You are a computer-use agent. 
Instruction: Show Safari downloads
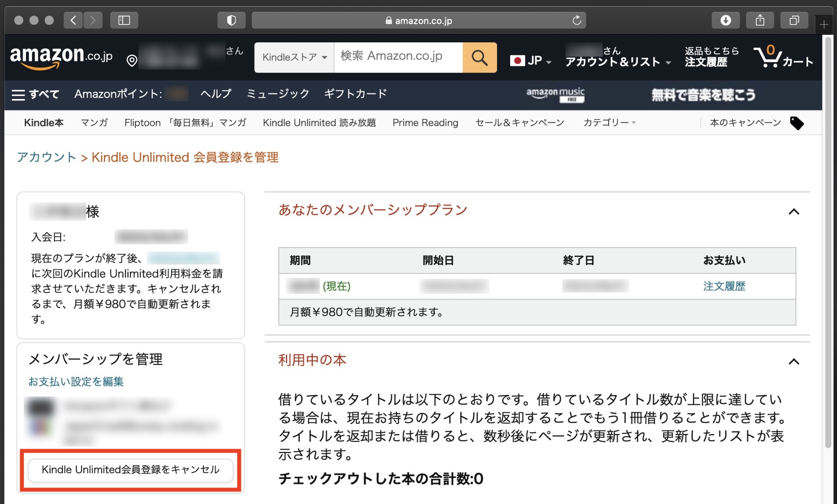[x=725, y=20]
